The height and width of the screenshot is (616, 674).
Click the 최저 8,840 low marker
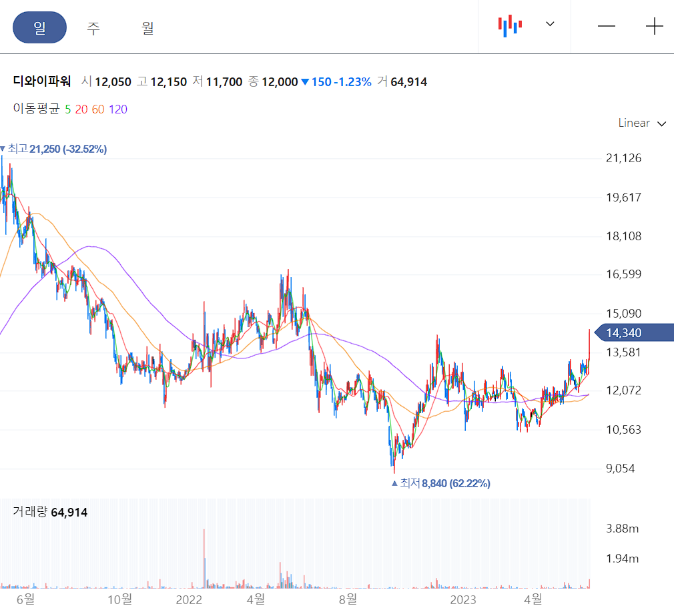pos(441,484)
